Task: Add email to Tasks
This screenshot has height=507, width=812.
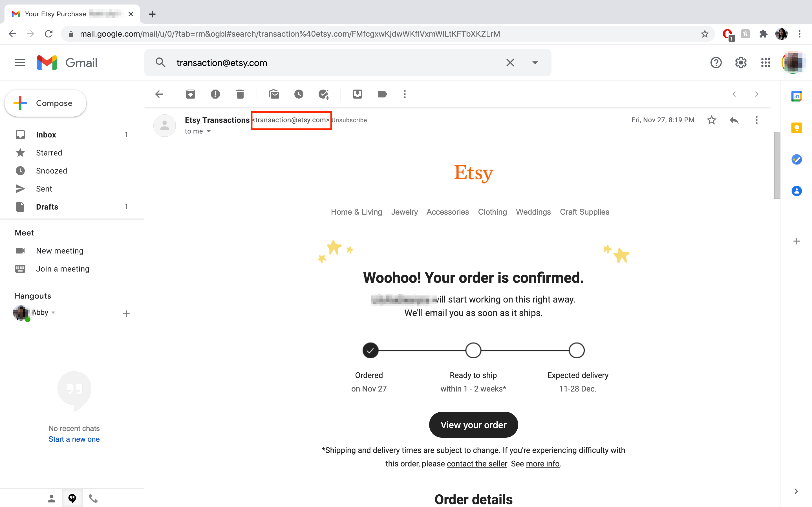Action: pyautogui.click(x=324, y=94)
